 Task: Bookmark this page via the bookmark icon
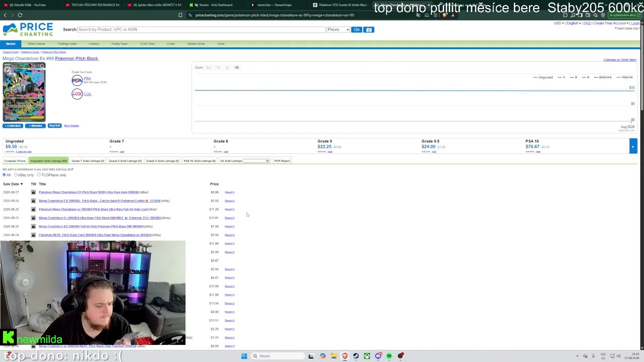tap(180, 15)
